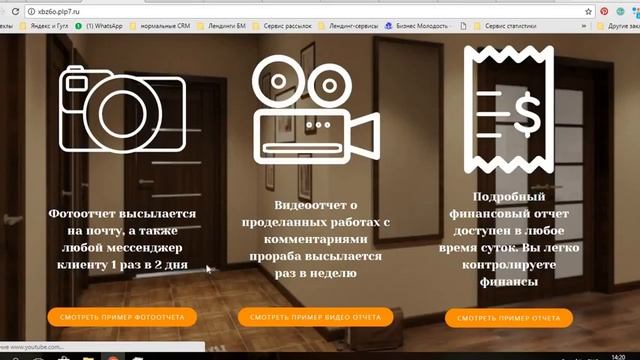
Task: Open the Яндекс и Гугл bookmark folder
Action: click(x=44, y=26)
